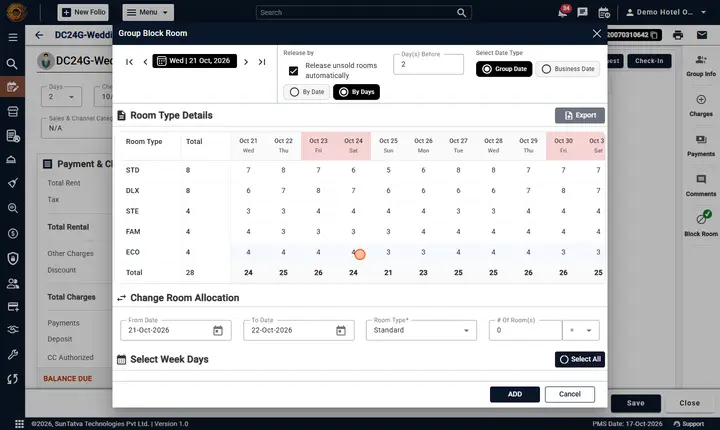Click the Day(s) Before input field
This screenshot has height=430, width=720.
click(428, 64)
